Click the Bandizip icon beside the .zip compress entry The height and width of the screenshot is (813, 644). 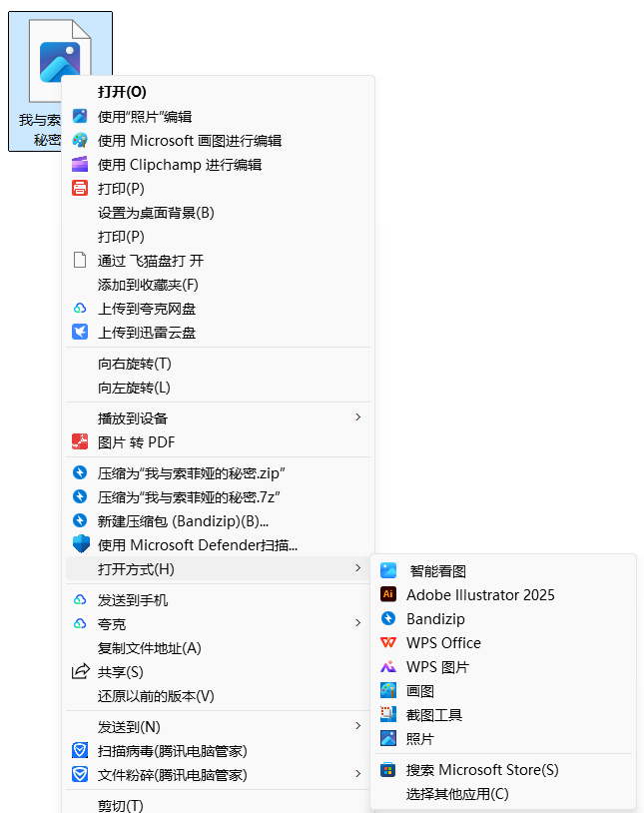point(80,472)
